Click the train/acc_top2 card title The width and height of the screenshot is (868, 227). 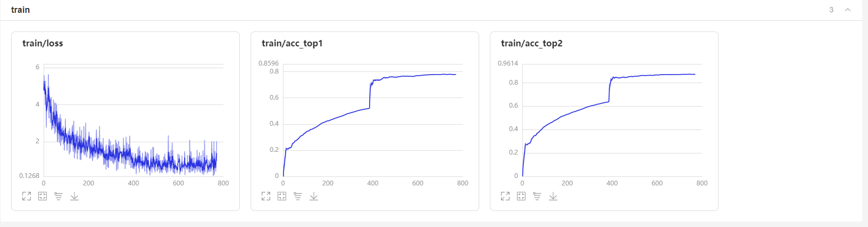(x=531, y=43)
